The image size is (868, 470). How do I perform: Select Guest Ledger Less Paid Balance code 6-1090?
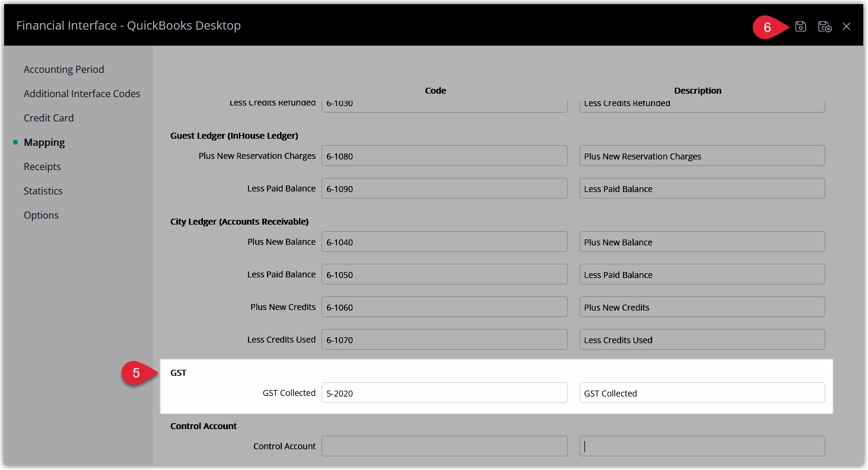[444, 188]
